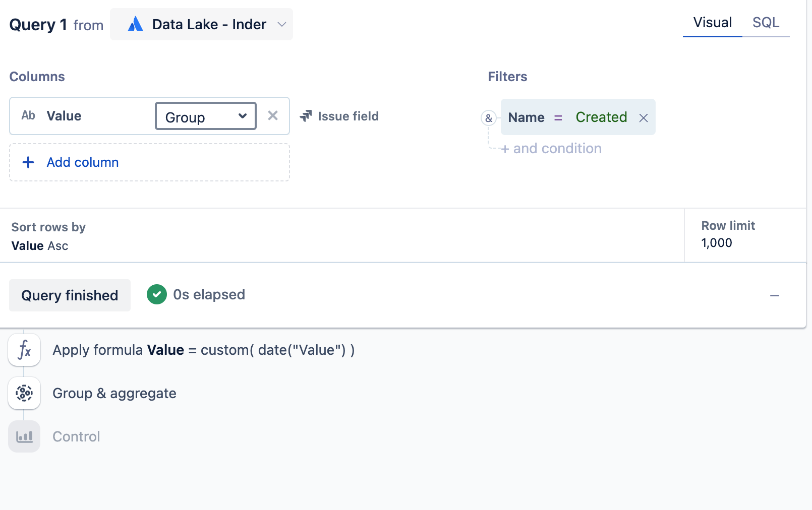The image size is (812, 510).
Task: Select the Group & aggregate step icon
Action: (24, 393)
